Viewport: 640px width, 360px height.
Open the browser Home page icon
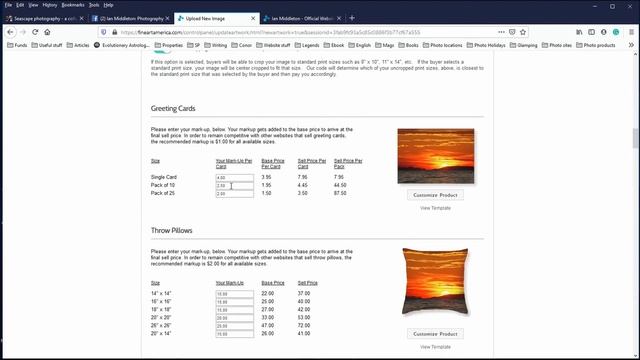tap(47, 32)
